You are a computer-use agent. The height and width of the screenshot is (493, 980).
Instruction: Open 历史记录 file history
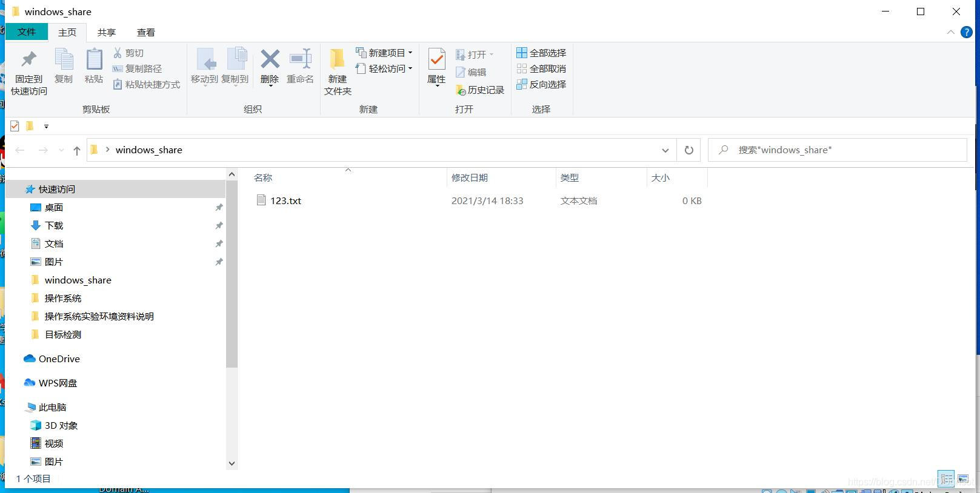480,90
